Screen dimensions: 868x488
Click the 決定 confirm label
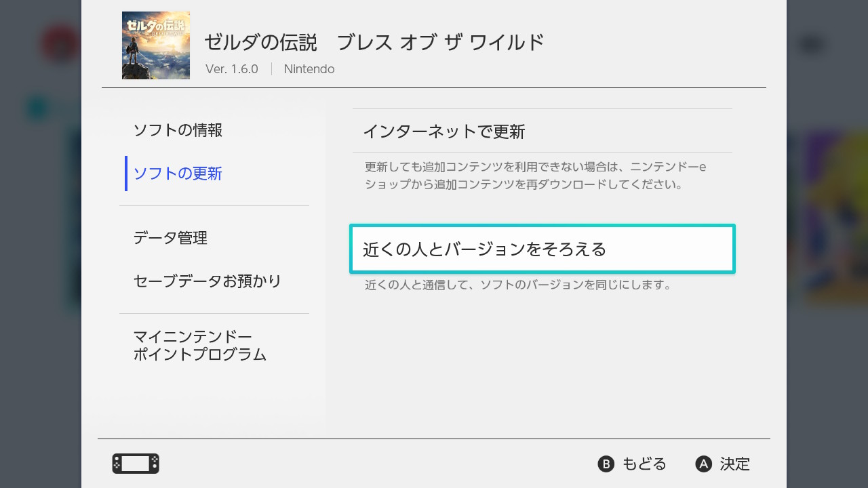[x=735, y=464]
